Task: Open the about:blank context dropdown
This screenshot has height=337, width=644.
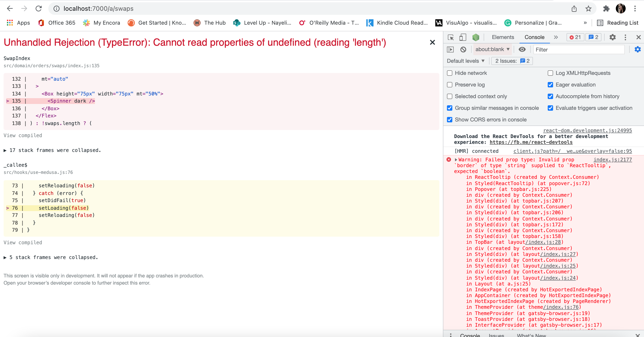Action: coord(492,49)
